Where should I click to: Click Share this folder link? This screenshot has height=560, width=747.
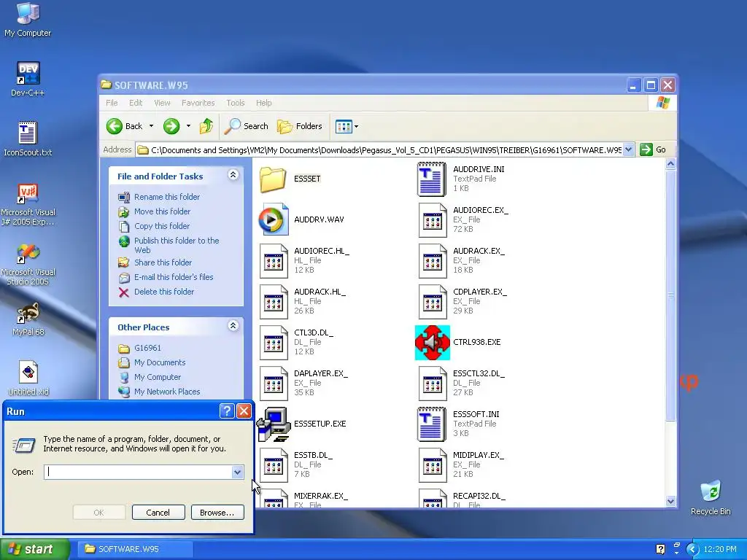pos(163,262)
